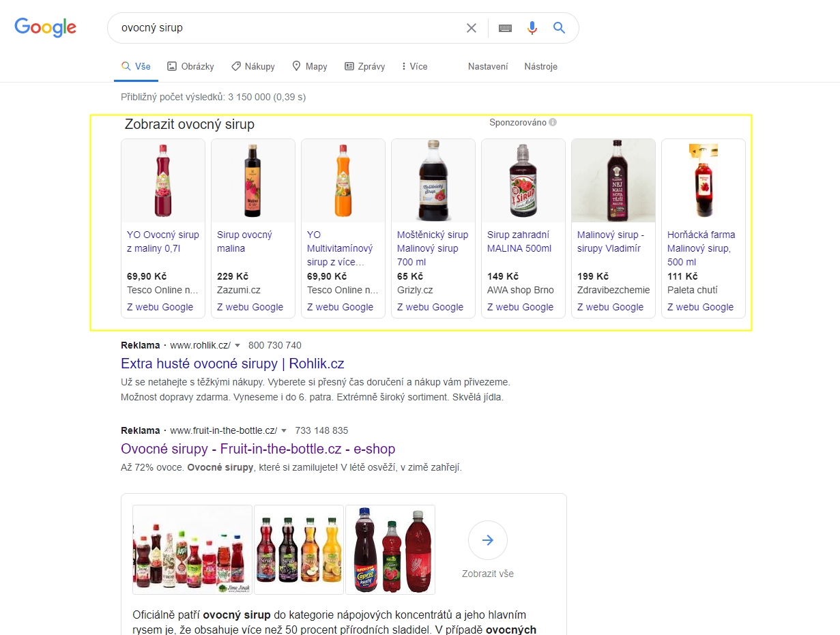
Task: Open 'YO Multivitamínový sirup' product link
Action: pos(340,248)
